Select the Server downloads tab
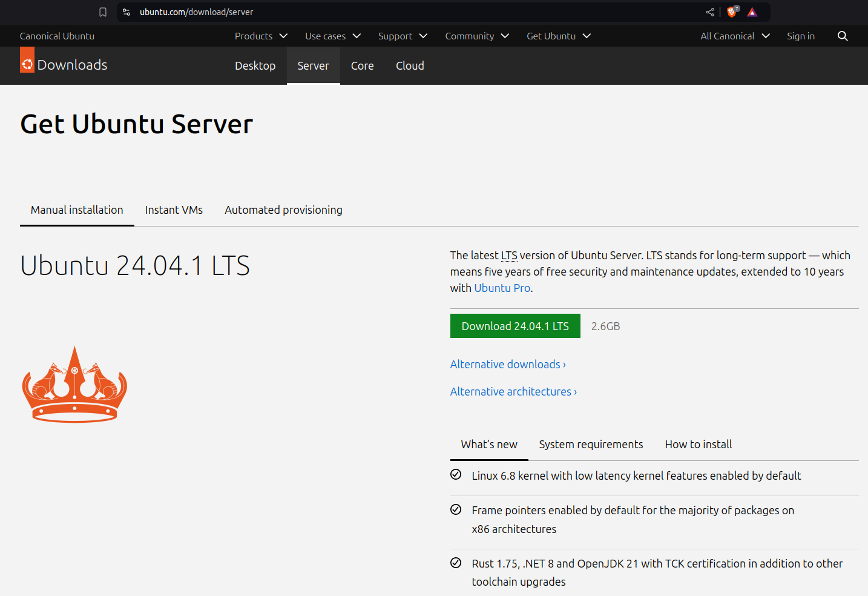Viewport: 868px width, 596px height. pyautogui.click(x=314, y=66)
